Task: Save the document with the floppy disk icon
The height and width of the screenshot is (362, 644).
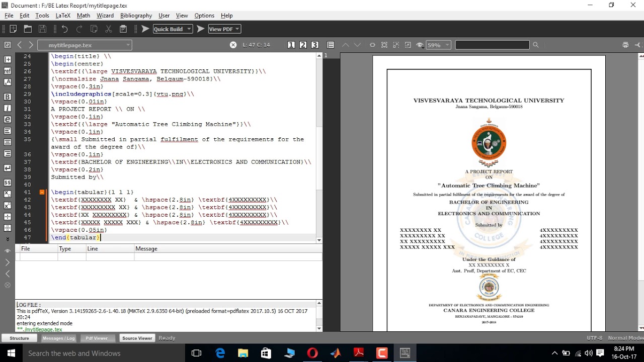Action: click(42, 29)
